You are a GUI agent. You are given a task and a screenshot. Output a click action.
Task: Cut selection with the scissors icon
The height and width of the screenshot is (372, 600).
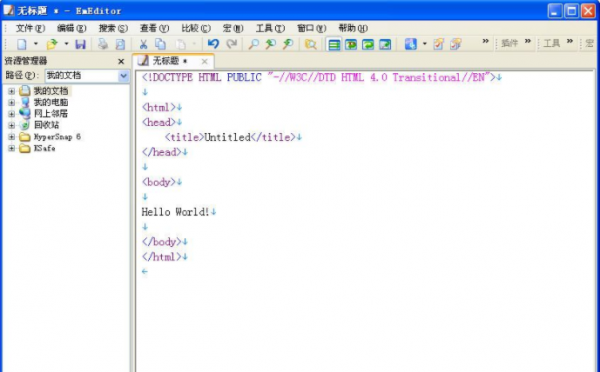[x=143, y=44]
